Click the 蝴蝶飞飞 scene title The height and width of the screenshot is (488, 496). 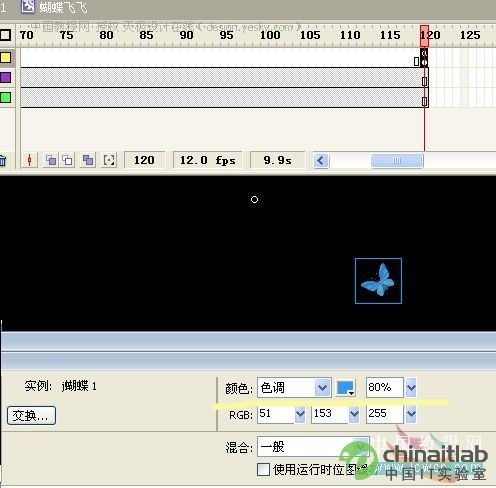tap(63, 7)
